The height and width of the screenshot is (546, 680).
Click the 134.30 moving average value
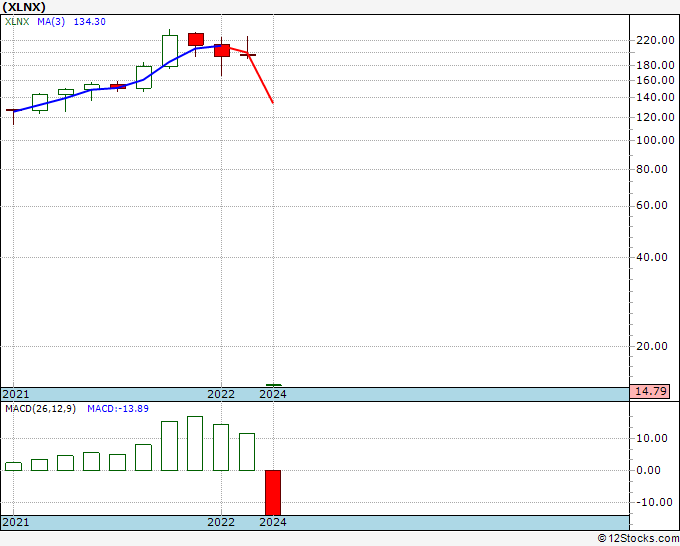(89, 22)
